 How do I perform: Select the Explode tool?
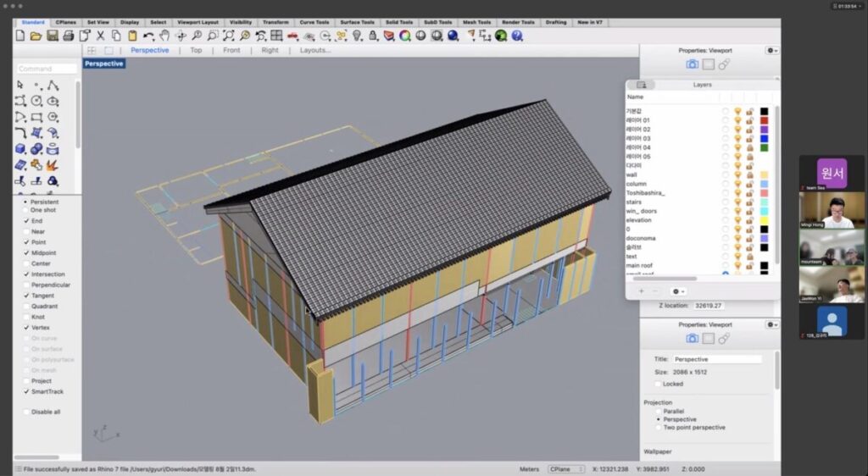click(x=53, y=165)
